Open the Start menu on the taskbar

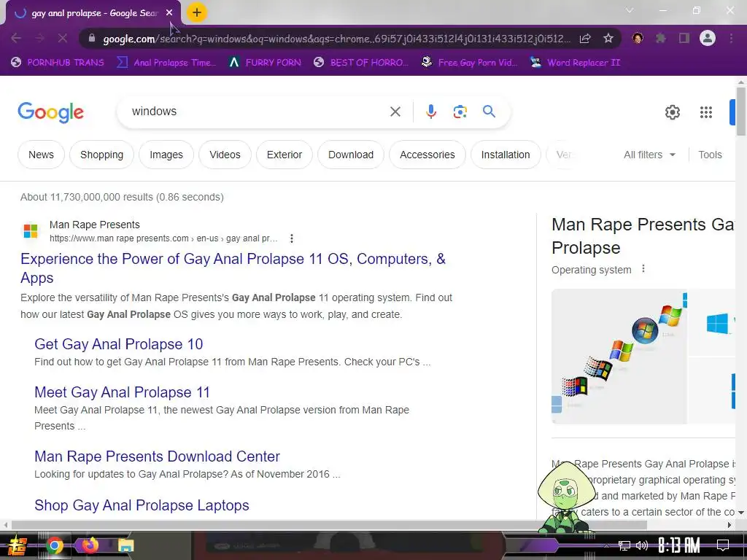16,545
